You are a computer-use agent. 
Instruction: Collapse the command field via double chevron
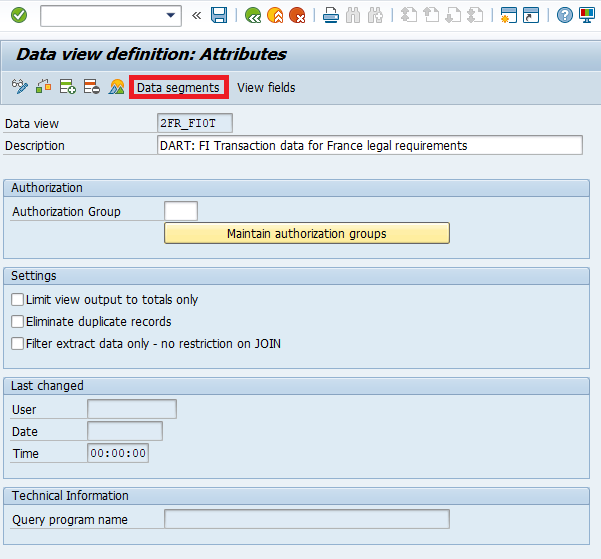click(196, 15)
